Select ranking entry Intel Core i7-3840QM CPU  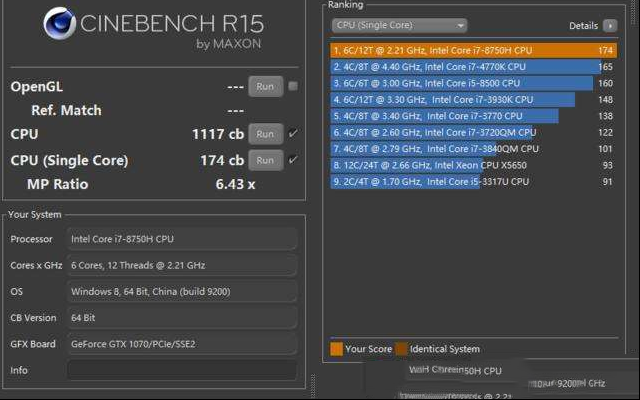[x=473, y=149]
